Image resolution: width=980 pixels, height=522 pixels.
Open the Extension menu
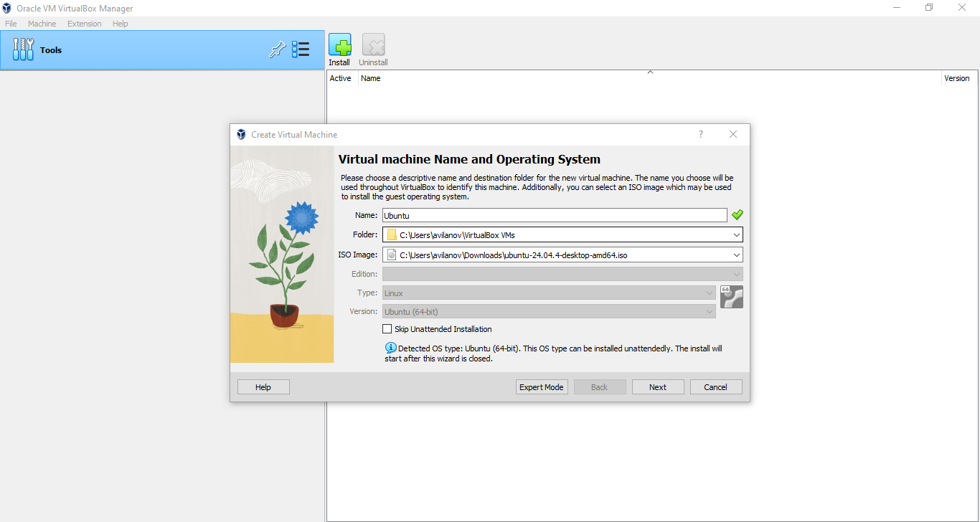pyautogui.click(x=85, y=24)
